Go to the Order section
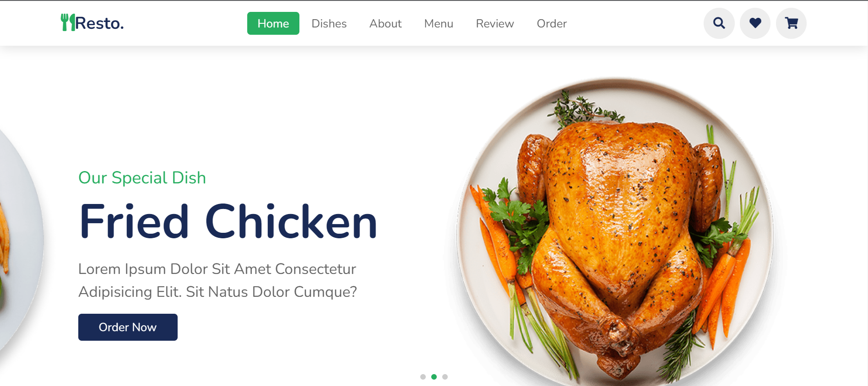The width and height of the screenshot is (868, 386). [x=552, y=23]
